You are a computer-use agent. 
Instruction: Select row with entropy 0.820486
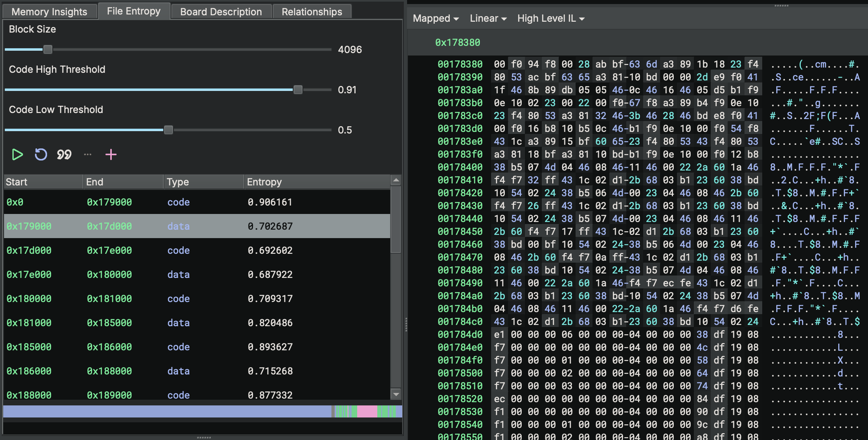click(197, 323)
